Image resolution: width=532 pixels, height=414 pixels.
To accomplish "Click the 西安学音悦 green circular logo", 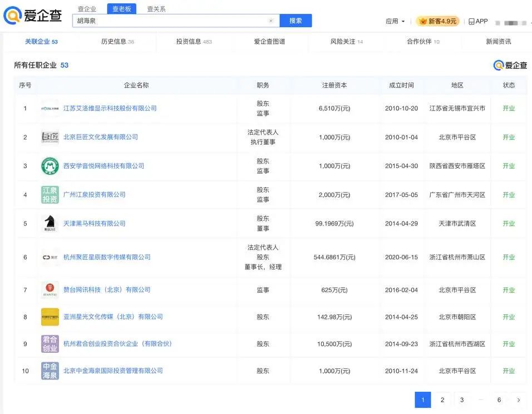I will (50, 165).
